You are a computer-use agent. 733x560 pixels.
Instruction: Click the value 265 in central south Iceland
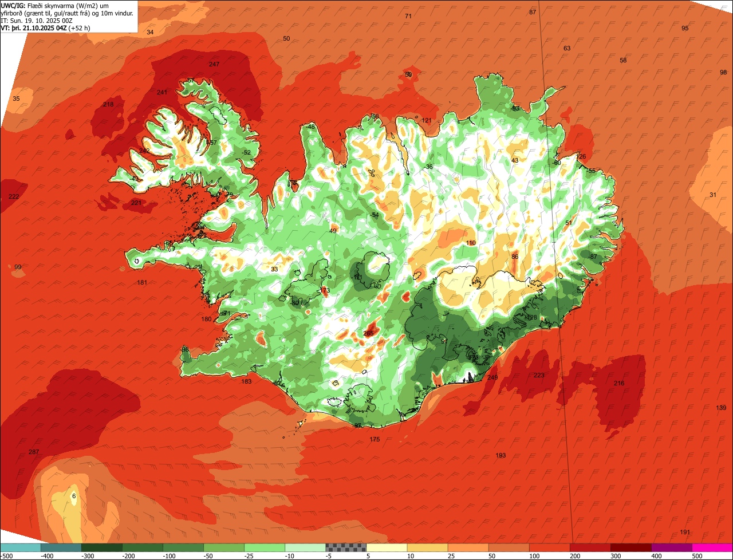click(x=369, y=333)
